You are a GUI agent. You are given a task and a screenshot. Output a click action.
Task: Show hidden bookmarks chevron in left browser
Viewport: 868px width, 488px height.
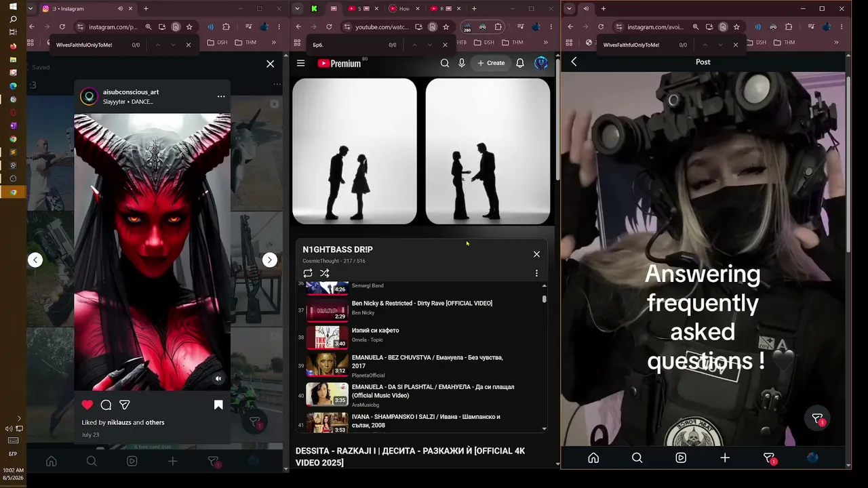[274, 42]
